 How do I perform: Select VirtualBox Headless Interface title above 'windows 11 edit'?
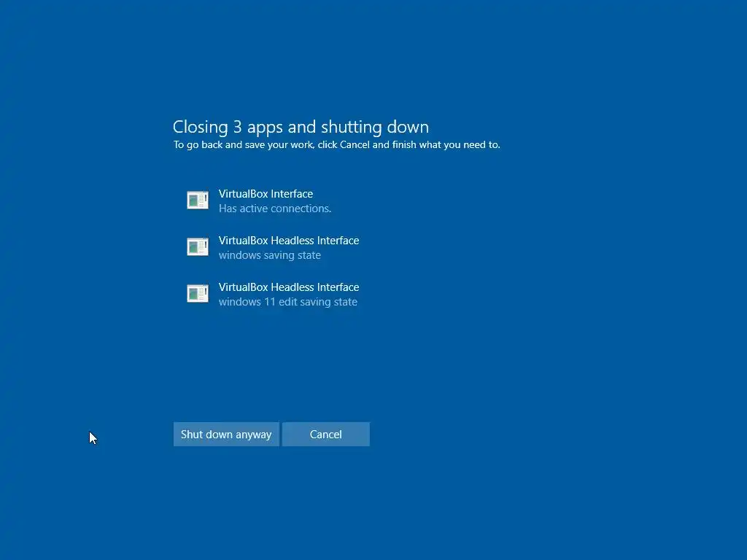[x=289, y=287]
